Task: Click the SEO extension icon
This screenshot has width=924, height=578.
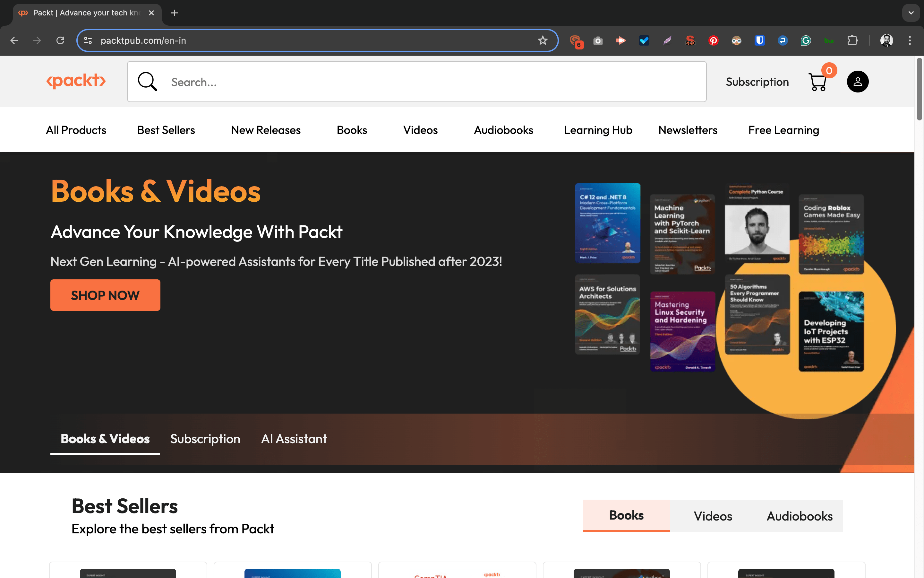Action: [x=690, y=40]
